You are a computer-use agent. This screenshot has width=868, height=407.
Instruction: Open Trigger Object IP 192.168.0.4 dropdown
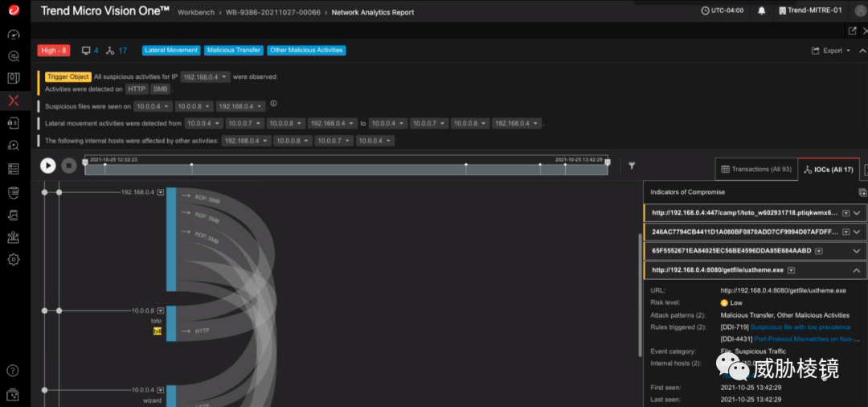206,77
